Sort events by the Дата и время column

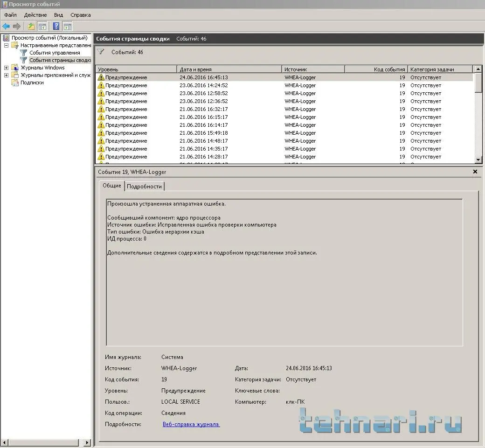pyautogui.click(x=229, y=69)
